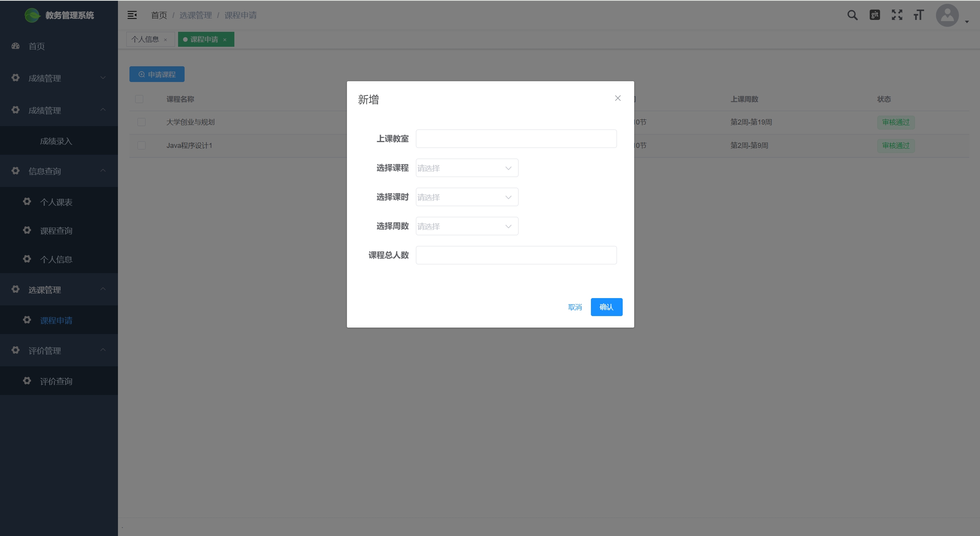980x536 pixels.
Task: Open the font size setting icon
Action: pyautogui.click(x=918, y=15)
